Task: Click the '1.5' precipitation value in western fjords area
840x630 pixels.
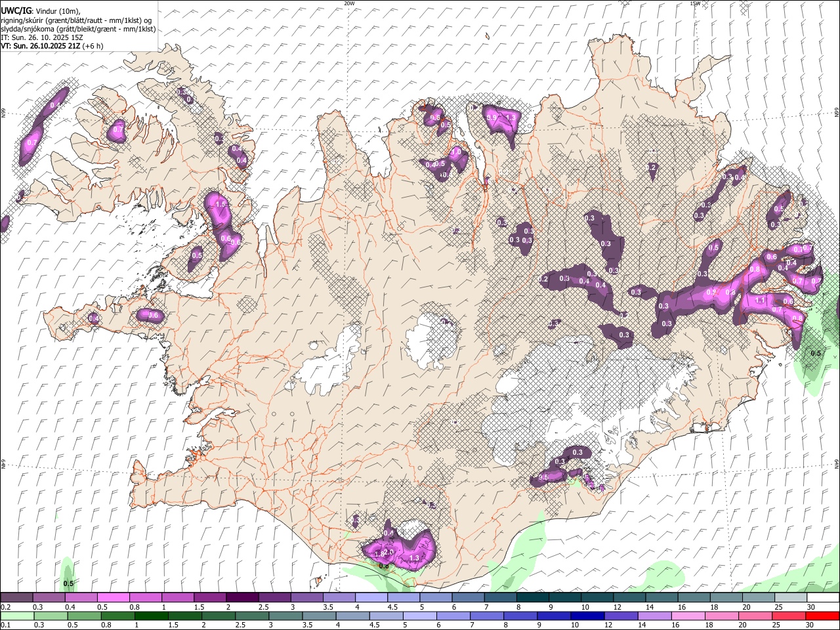Action: tap(220, 205)
